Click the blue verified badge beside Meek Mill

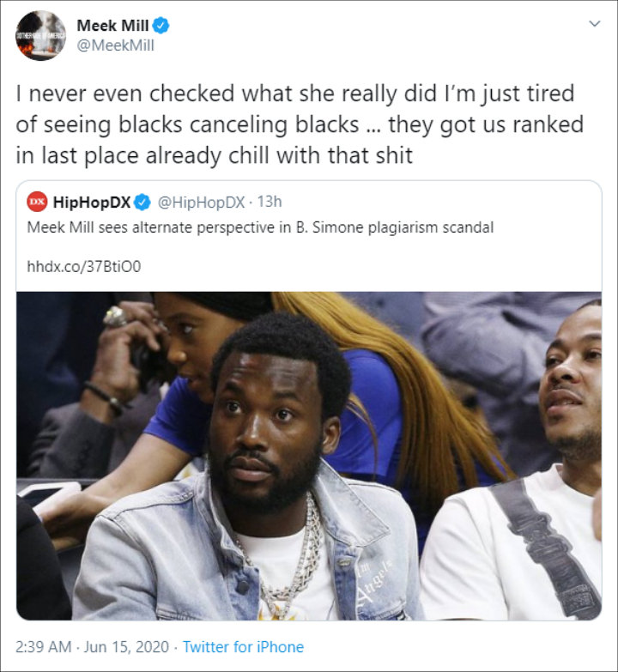(161, 26)
